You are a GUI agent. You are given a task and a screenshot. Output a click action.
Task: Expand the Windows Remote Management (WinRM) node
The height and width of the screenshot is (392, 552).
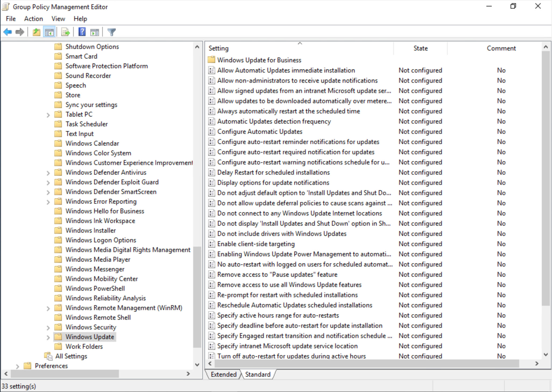coord(48,308)
